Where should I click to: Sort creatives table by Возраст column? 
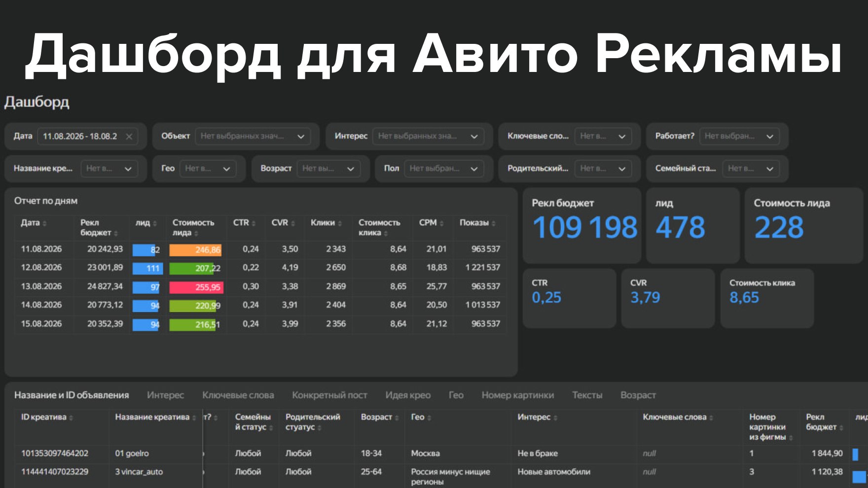pyautogui.click(x=380, y=417)
